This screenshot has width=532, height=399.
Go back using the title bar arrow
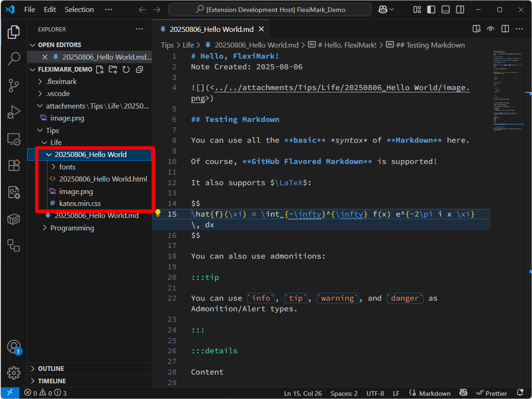142,10
